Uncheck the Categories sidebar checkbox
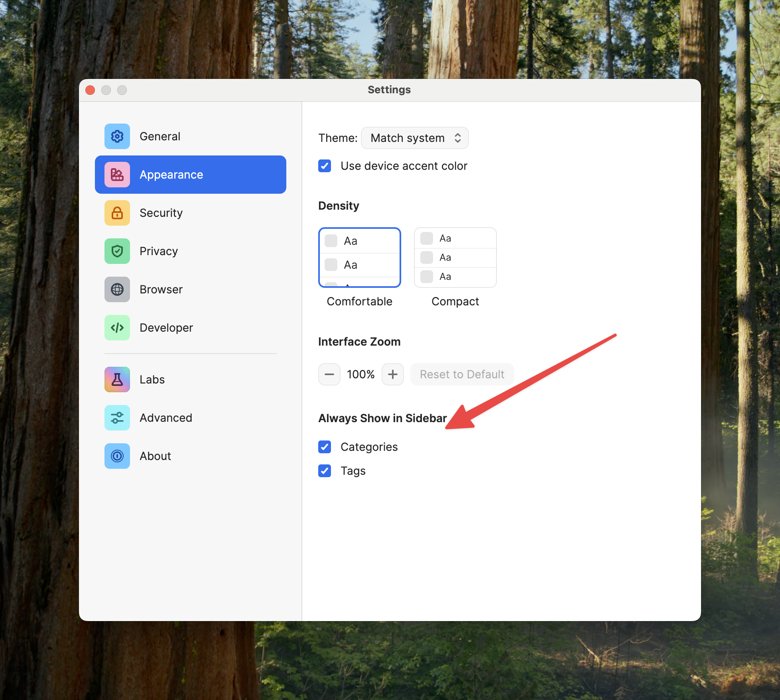Viewport: 780px width, 700px height. [325, 447]
